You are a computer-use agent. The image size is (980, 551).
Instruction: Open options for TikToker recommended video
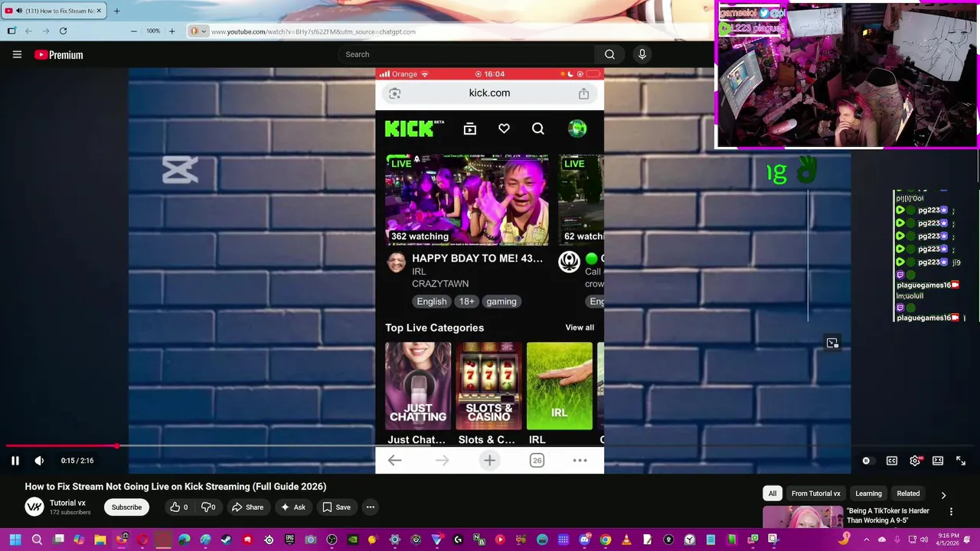pyautogui.click(x=951, y=512)
